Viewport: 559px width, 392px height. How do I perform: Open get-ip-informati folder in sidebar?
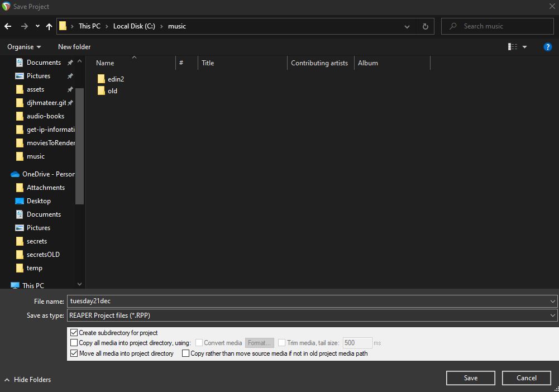pyautogui.click(x=51, y=130)
